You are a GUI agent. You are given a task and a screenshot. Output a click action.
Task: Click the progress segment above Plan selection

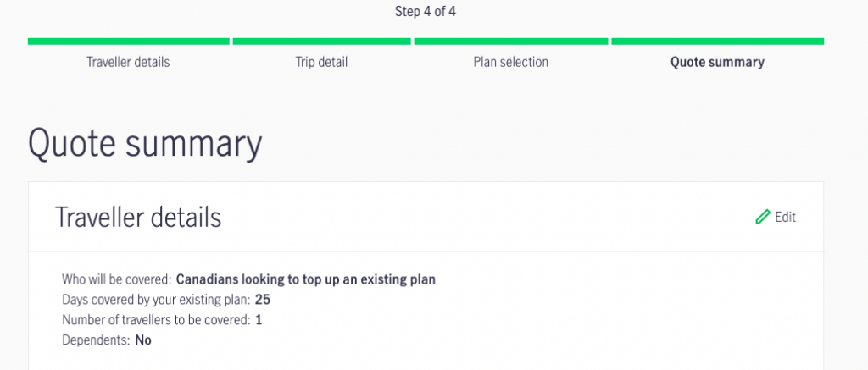tap(510, 41)
